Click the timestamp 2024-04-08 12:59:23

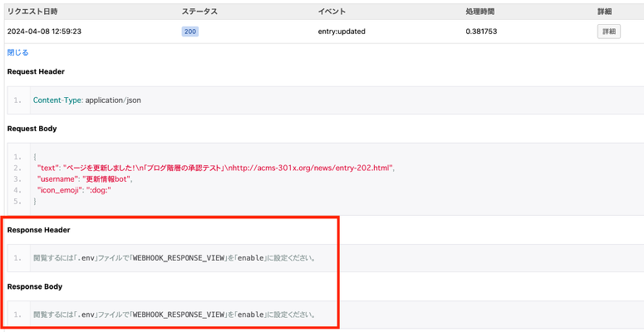coord(44,32)
